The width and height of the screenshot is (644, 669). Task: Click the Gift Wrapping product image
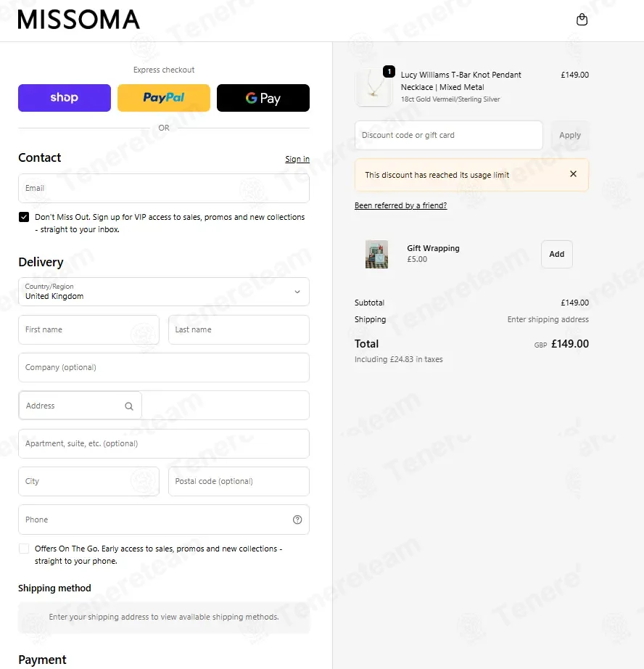point(376,254)
